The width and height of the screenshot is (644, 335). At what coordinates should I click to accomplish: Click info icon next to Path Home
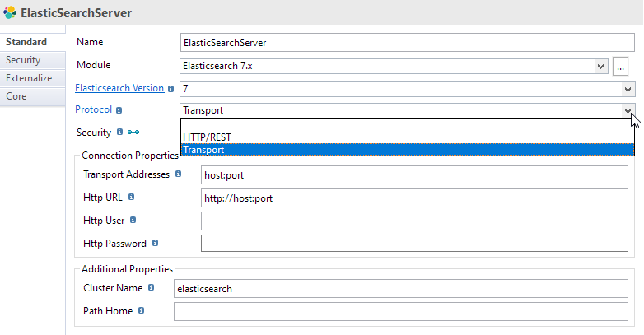142,310
